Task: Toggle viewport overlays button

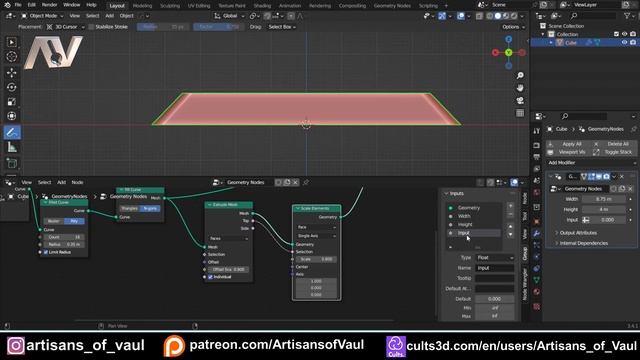Action: tap(460, 16)
